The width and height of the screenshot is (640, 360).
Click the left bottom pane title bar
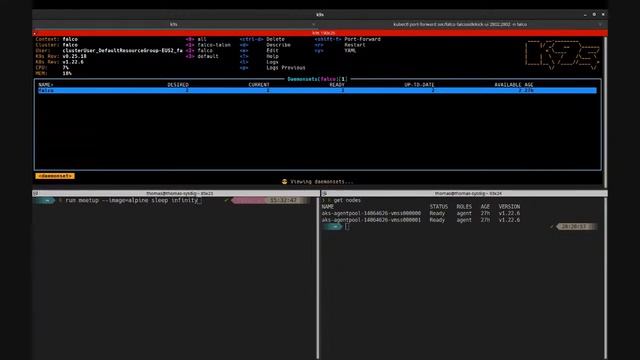[176, 193]
